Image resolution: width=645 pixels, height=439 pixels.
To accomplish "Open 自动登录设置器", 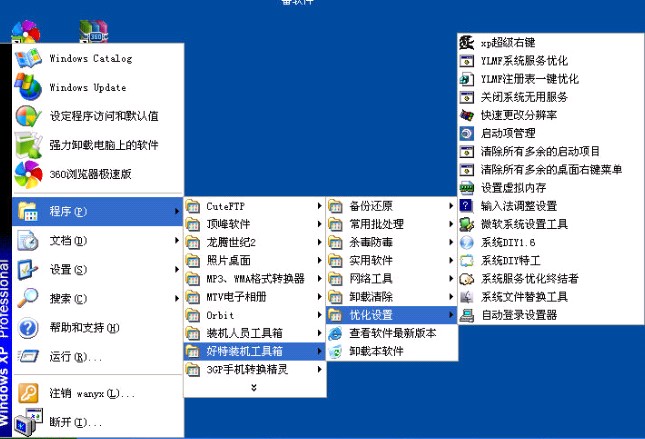I will pos(518,315).
